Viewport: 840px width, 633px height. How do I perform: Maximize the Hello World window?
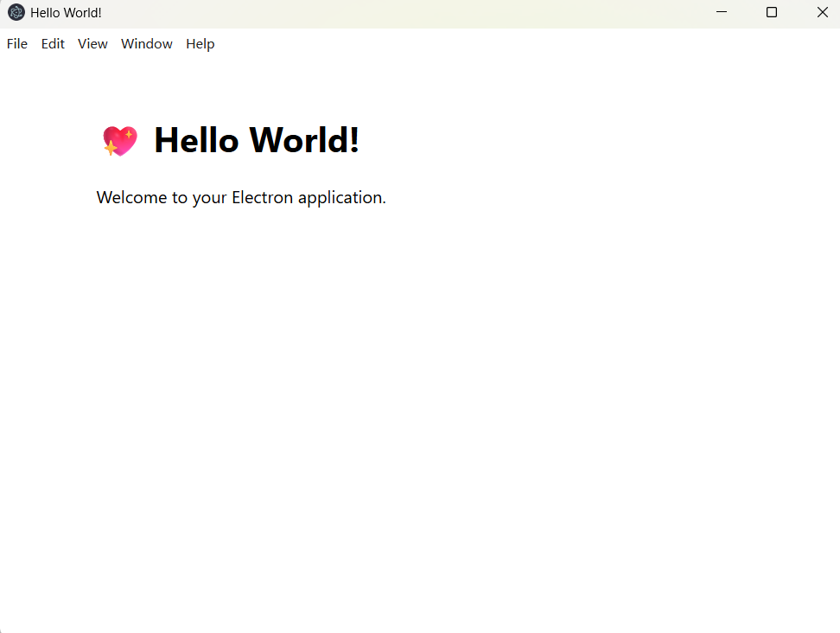[772, 12]
